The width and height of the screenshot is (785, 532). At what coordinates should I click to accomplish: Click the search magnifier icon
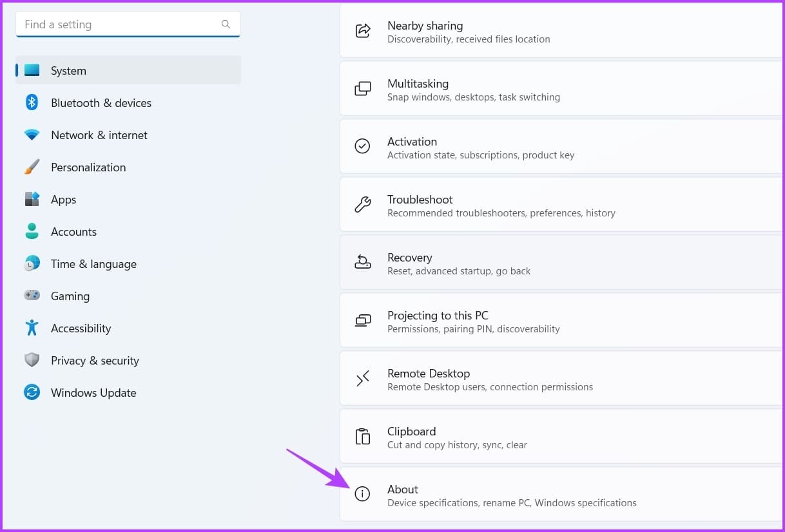click(226, 24)
